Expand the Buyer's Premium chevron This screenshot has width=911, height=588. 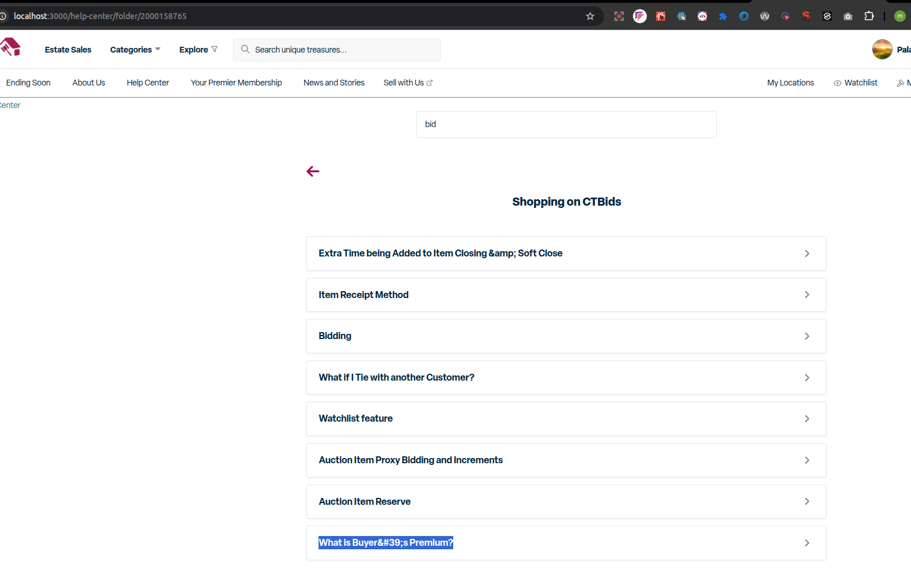(x=807, y=543)
